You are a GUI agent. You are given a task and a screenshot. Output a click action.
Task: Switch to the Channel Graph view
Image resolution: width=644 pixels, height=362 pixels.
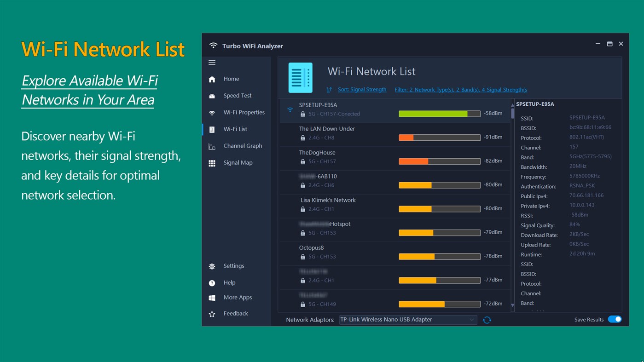[243, 145]
